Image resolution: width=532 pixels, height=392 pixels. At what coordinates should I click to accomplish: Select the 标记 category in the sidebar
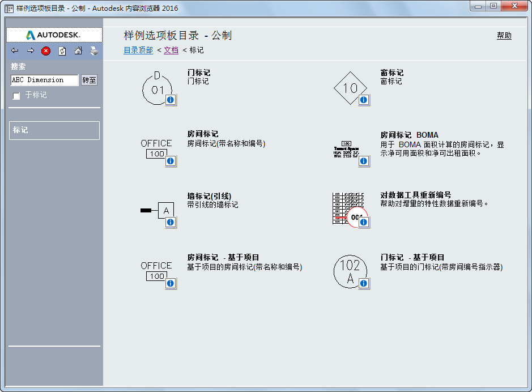coord(54,130)
